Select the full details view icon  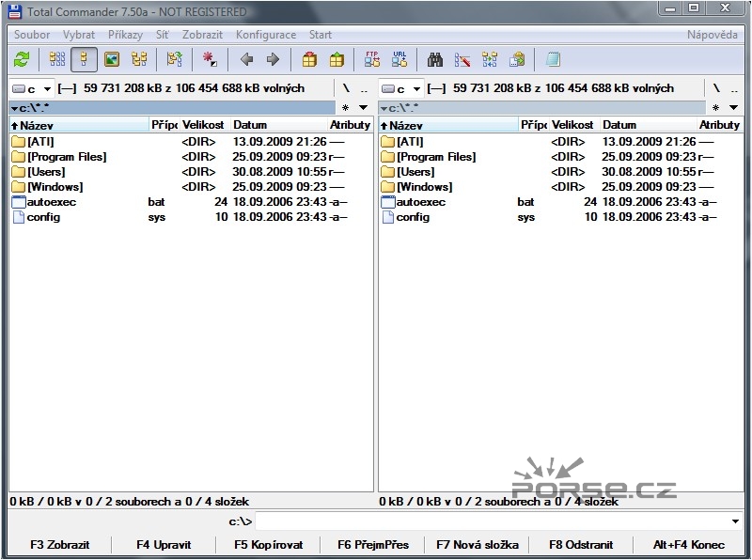click(84, 59)
